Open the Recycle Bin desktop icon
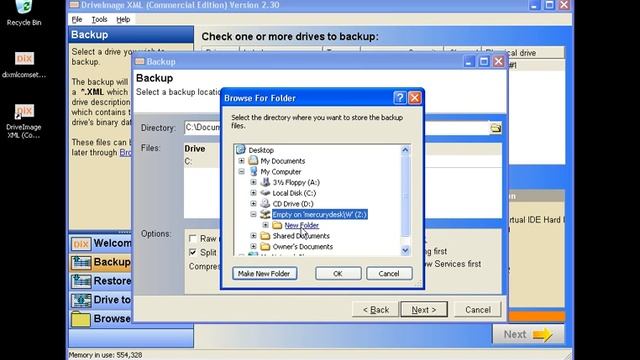640x360 pixels. [24, 12]
